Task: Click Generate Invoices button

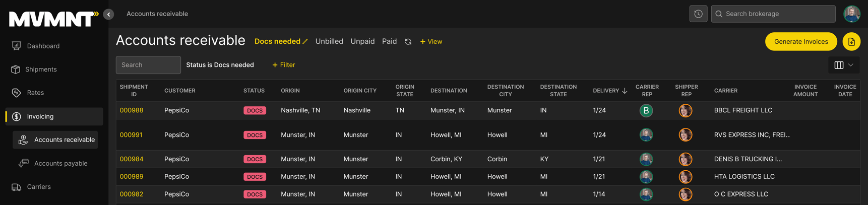Action: coord(801,42)
